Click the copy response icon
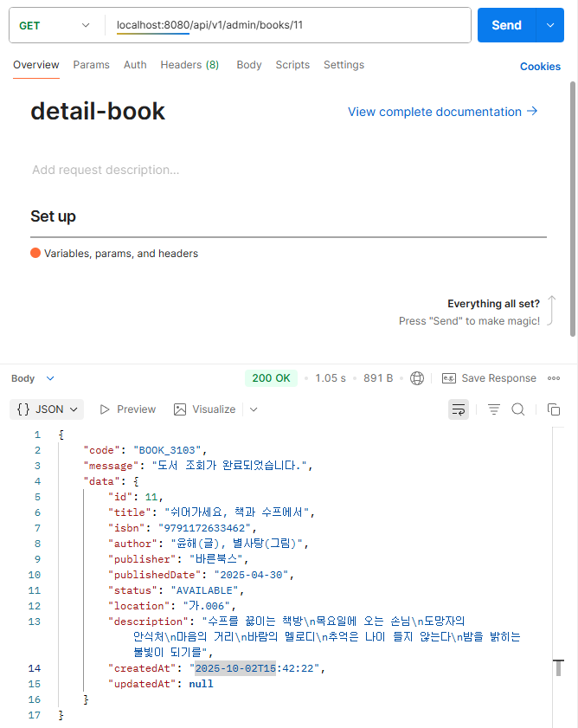 click(x=554, y=409)
